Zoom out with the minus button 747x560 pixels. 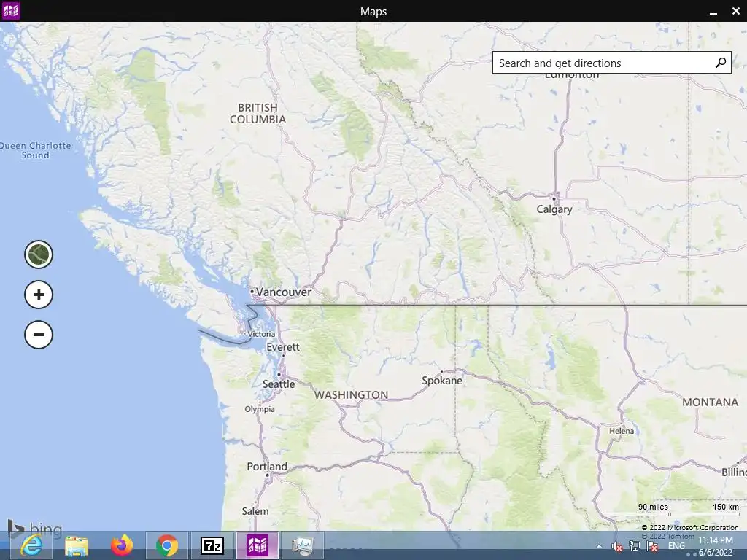[39, 334]
